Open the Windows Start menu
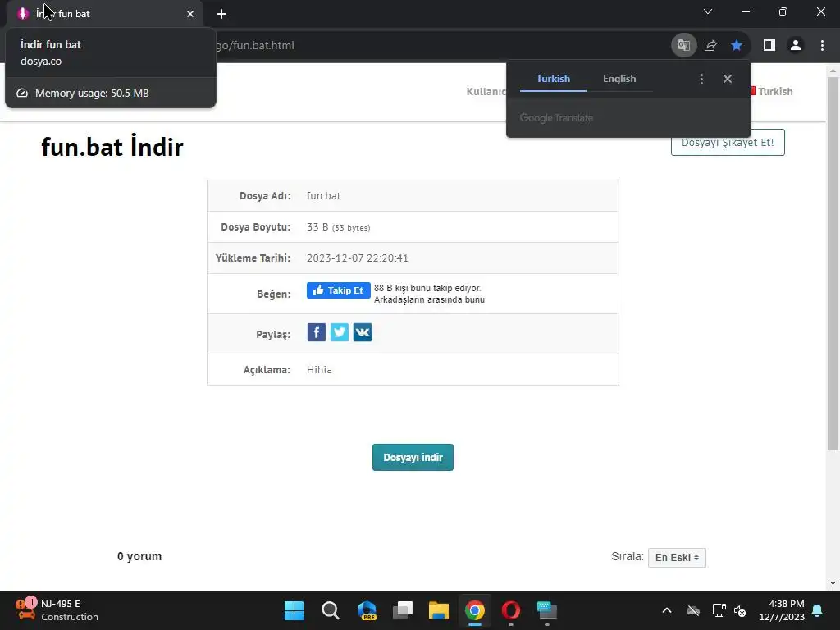 point(294,610)
